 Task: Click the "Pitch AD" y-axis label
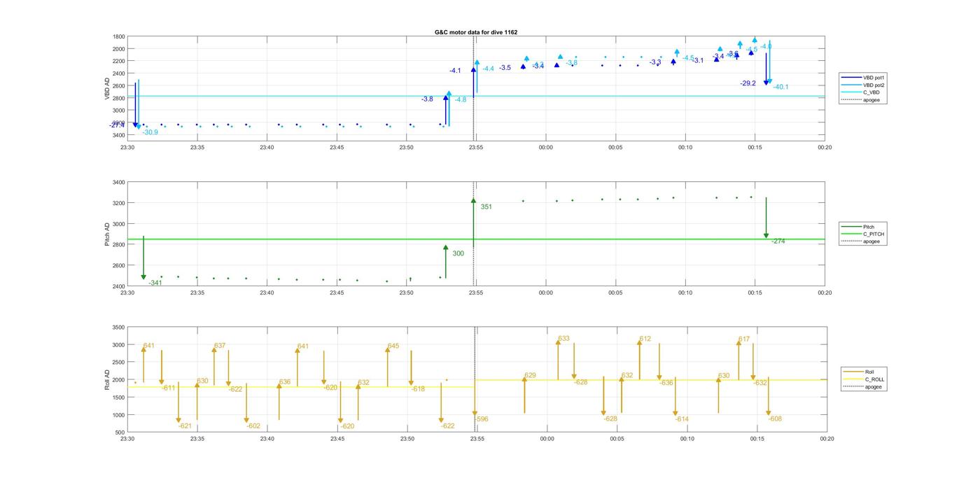pyautogui.click(x=107, y=234)
